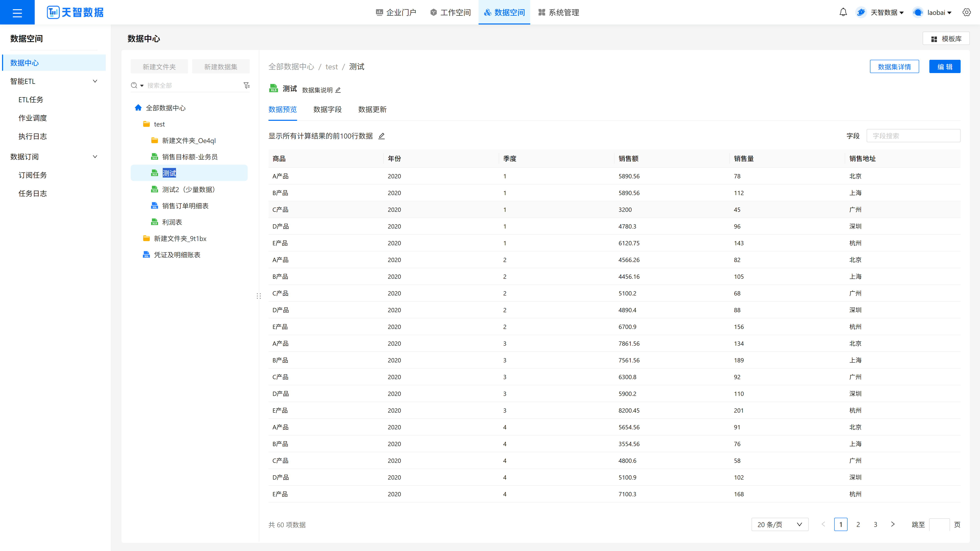Viewport: 980px width, 551px height.
Task: Click the panel splitter handle dots
Action: click(x=259, y=296)
